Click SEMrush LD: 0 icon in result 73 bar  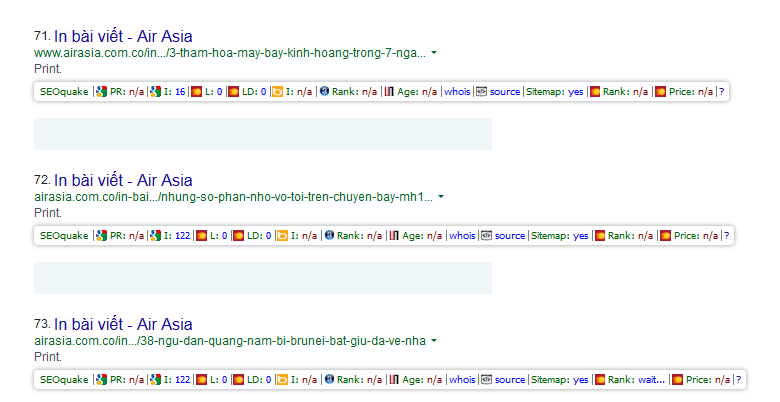pos(238,380)
